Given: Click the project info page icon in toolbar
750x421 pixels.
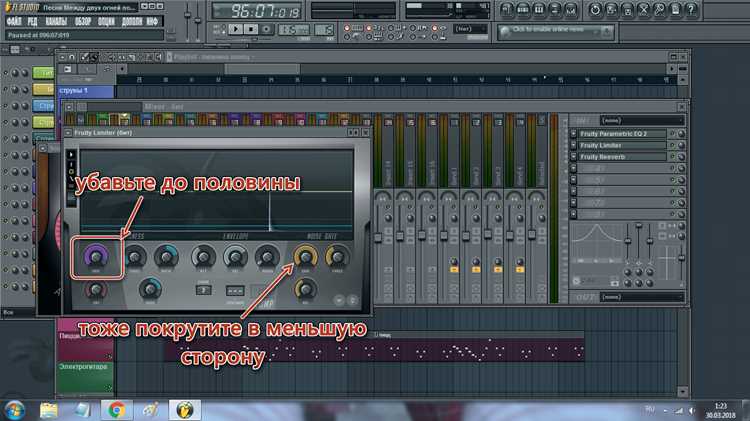Looking at the screenshot, I should click(675, 10).
